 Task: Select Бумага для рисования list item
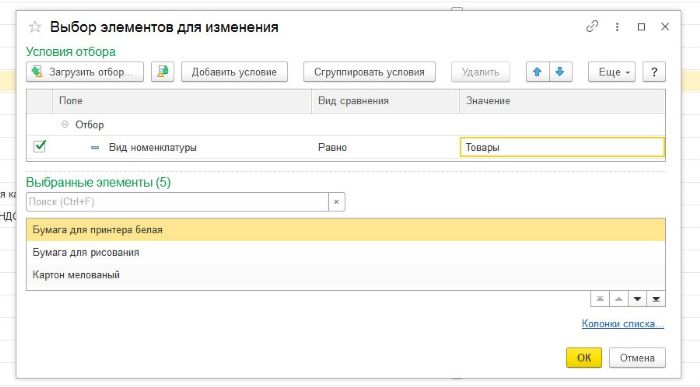click(x=346, y=252)
